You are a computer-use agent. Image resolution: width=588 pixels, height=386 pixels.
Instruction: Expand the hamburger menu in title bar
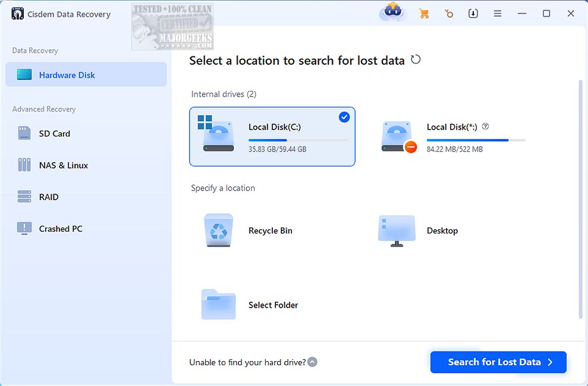[x=498, y=14]
